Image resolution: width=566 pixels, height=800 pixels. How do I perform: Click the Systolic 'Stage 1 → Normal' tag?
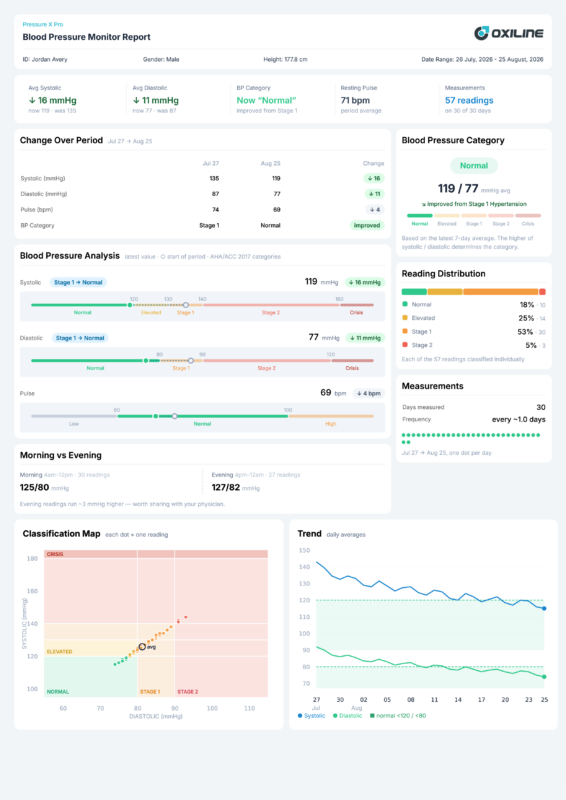pos(78,282)
